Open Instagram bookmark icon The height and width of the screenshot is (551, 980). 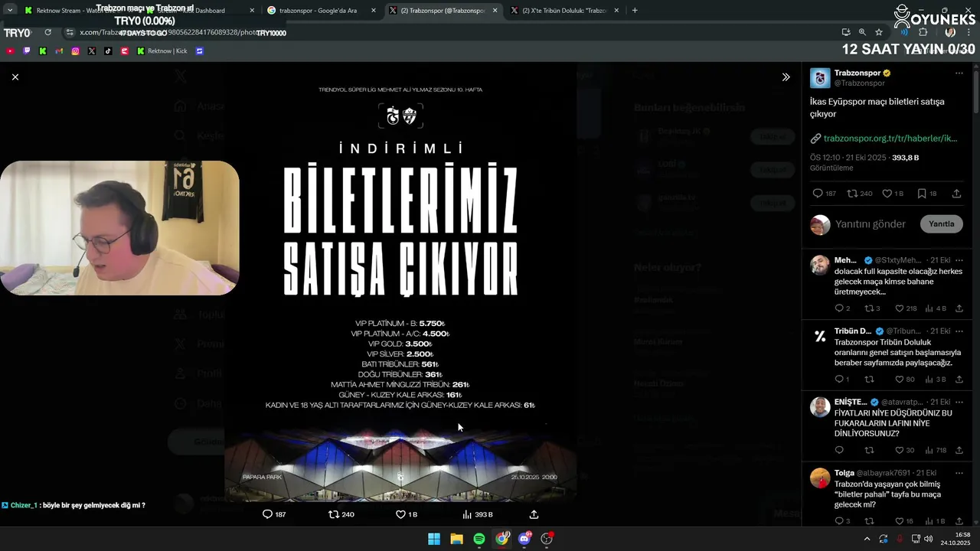click(75, 51)
